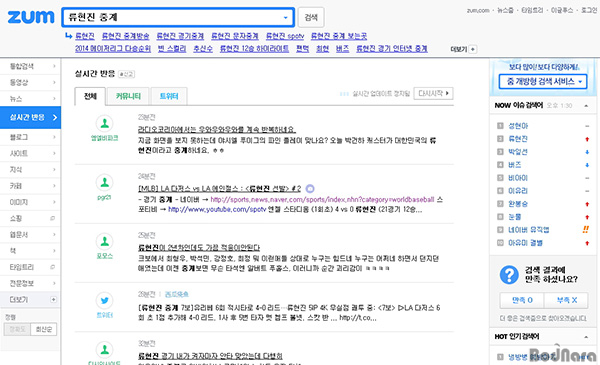Select 타임트리 in the left menu

(30, 267)
